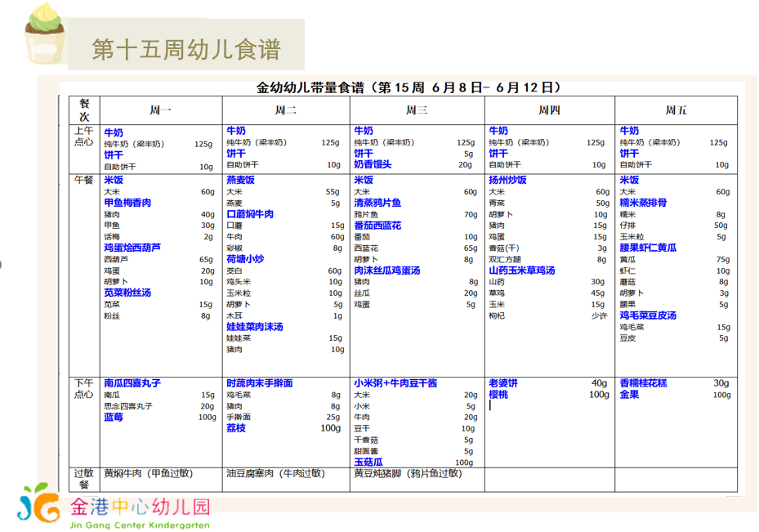Click the dish 苋菜粉丝汤

[127, 293]
